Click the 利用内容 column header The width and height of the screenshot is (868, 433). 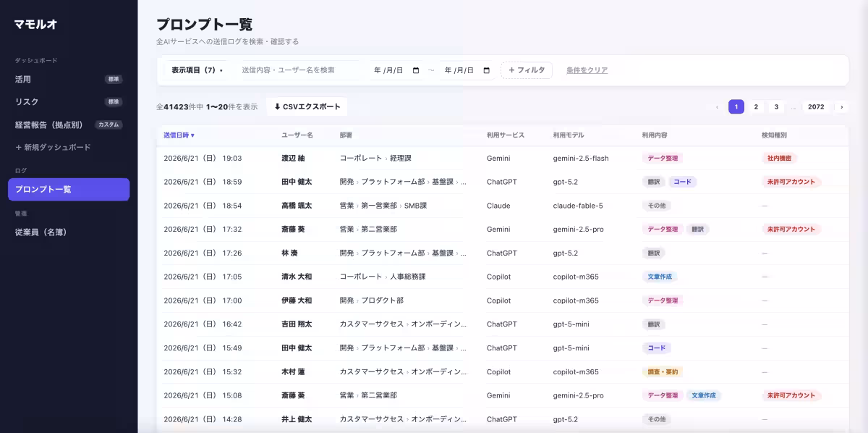654,135
